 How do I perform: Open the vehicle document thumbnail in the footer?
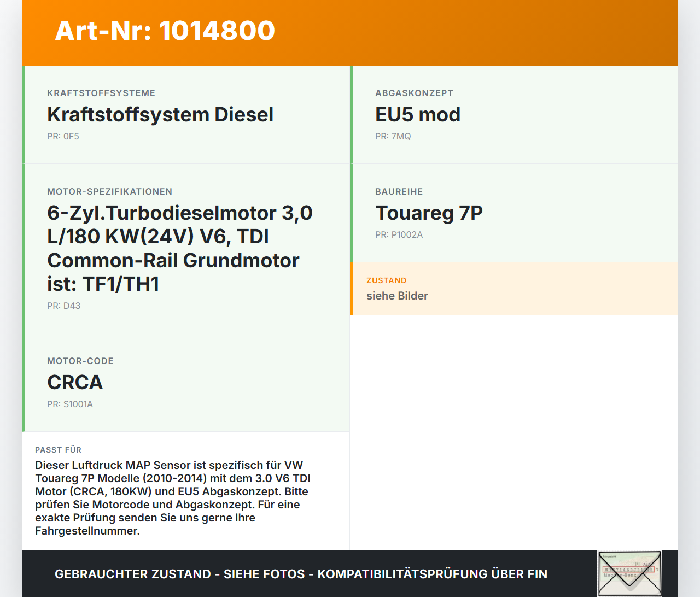[x=629, y=574]
